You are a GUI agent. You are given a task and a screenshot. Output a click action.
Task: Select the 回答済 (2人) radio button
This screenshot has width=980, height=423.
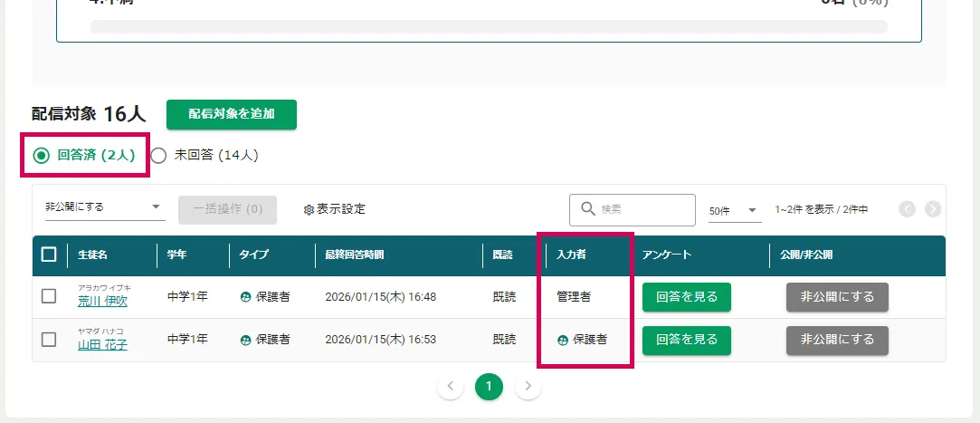[41, 155]
